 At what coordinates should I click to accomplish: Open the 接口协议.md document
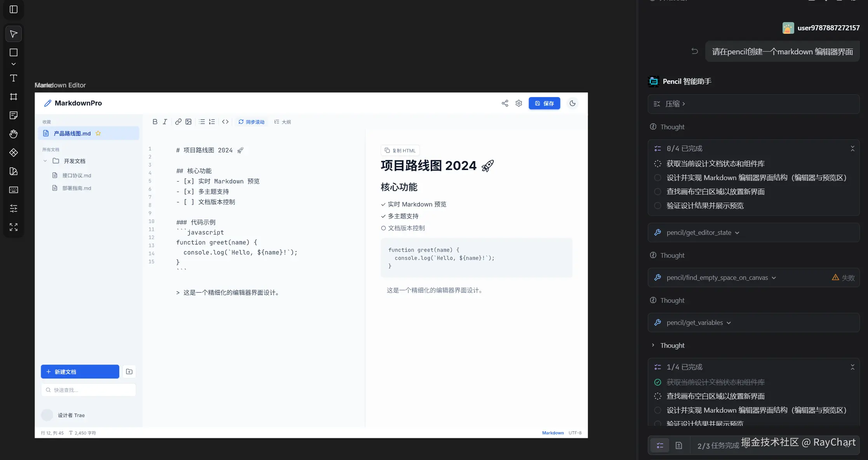pyautogui.click(x=76, y=175)
